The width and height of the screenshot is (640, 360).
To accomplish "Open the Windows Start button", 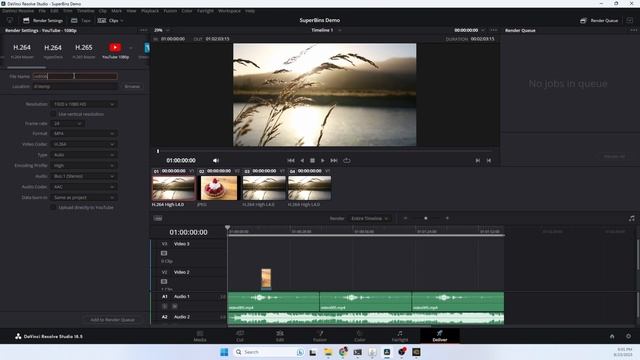I will click(x=224, y=352).
